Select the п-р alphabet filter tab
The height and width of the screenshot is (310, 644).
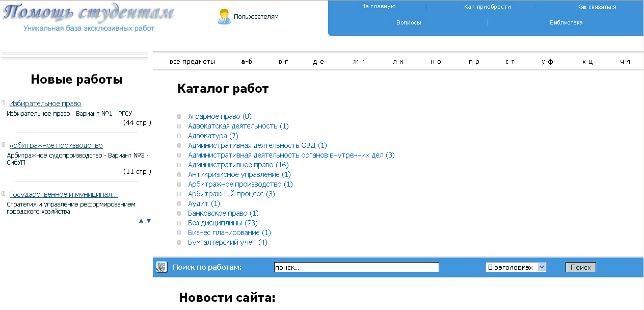(474, 62)
